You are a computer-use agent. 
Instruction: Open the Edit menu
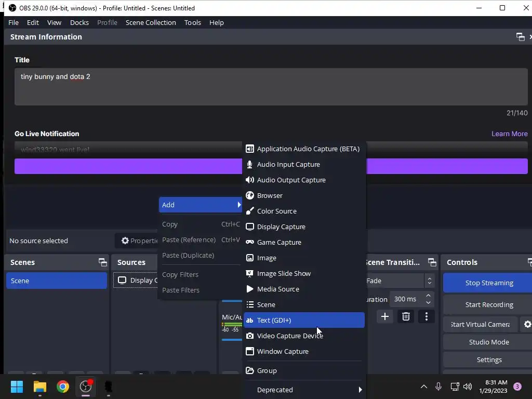(33, 22)
